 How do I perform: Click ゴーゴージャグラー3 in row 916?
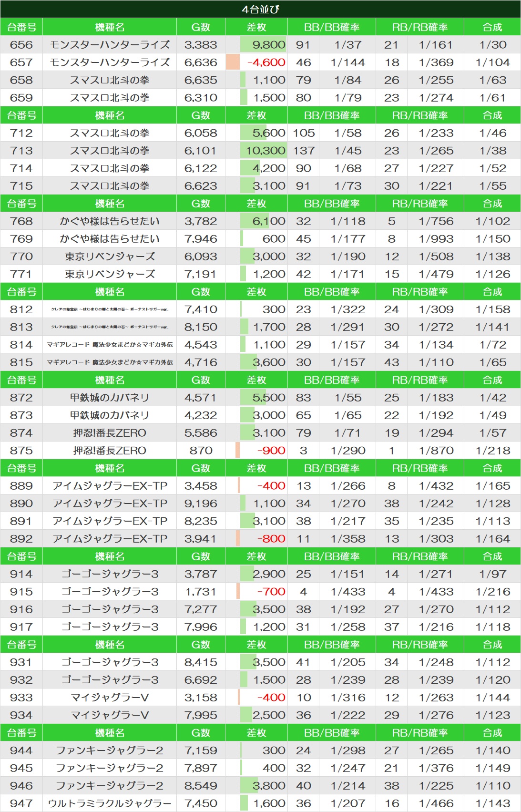pos(110,609)
